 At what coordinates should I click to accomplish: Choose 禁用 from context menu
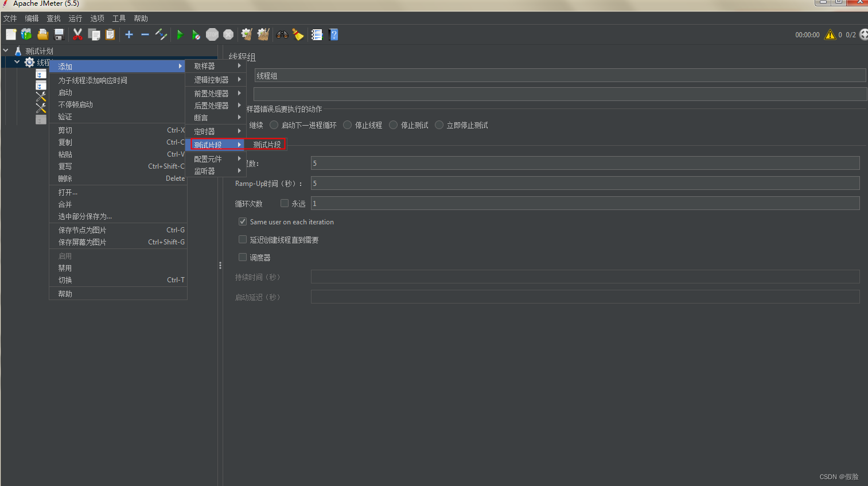[x=118, y=268]
